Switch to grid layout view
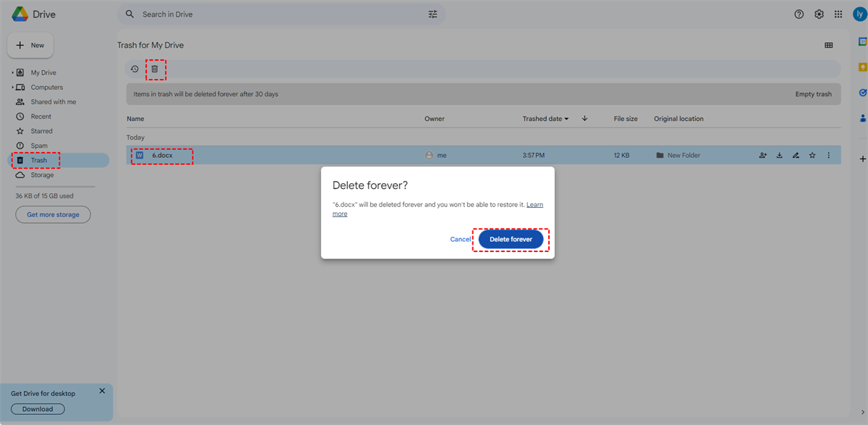 tap(828, 45)
